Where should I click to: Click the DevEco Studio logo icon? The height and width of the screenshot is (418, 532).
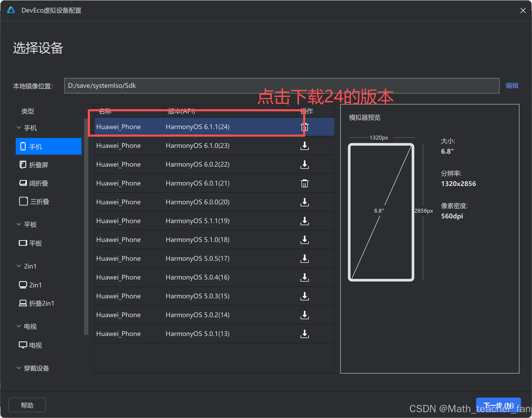tap(11, 10)
